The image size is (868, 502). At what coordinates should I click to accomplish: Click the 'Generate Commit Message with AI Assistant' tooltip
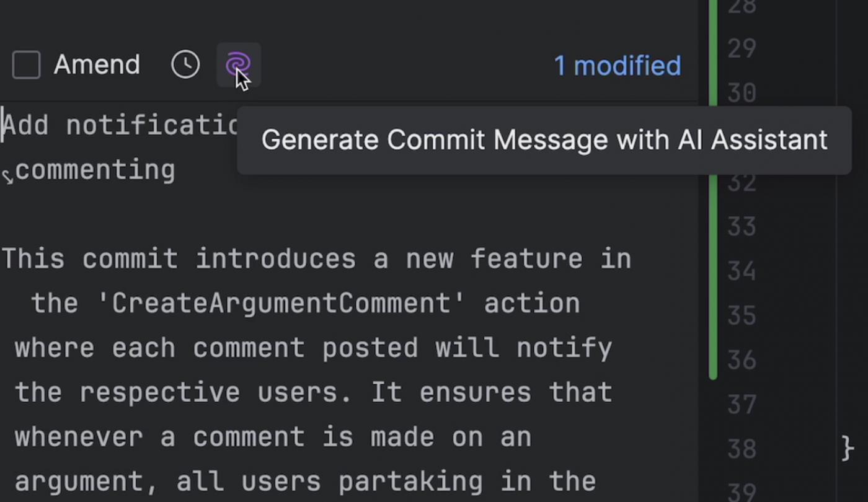[544, 140]
